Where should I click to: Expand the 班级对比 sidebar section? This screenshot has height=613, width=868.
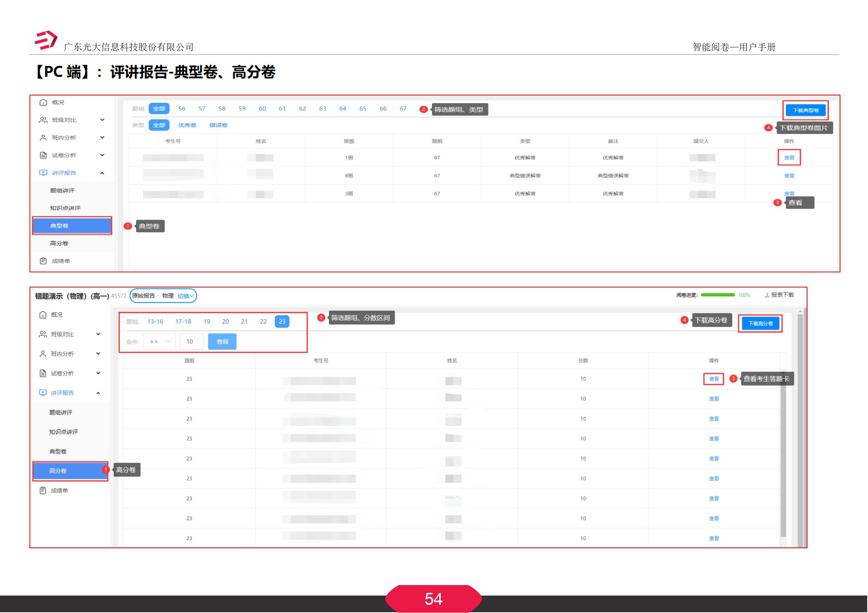click(102, 120)
